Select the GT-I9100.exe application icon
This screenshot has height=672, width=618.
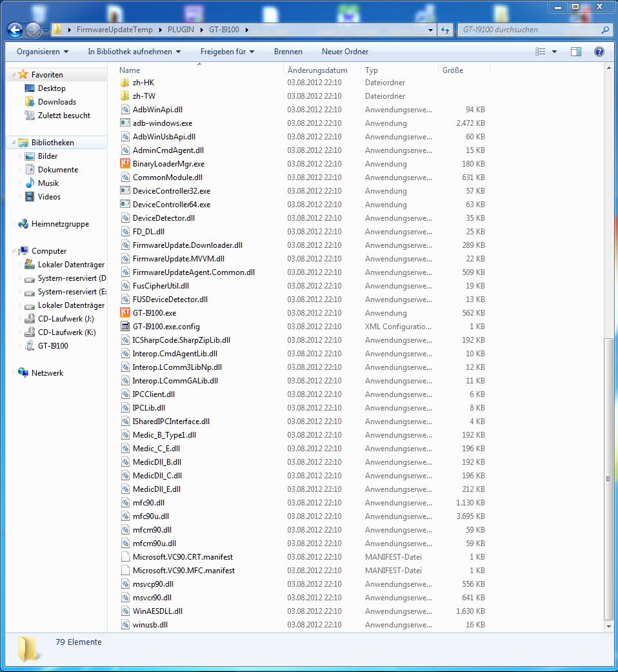click(x=125, y=313)
